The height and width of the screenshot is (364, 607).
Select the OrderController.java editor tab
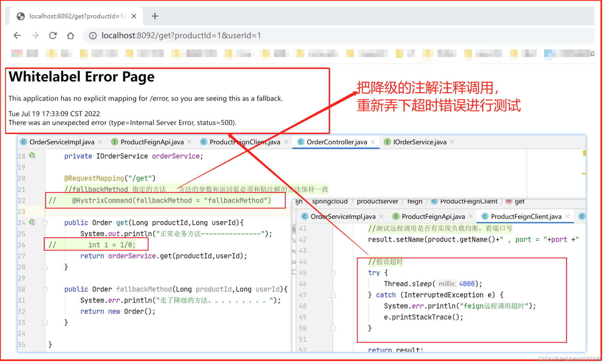point(336,142)
